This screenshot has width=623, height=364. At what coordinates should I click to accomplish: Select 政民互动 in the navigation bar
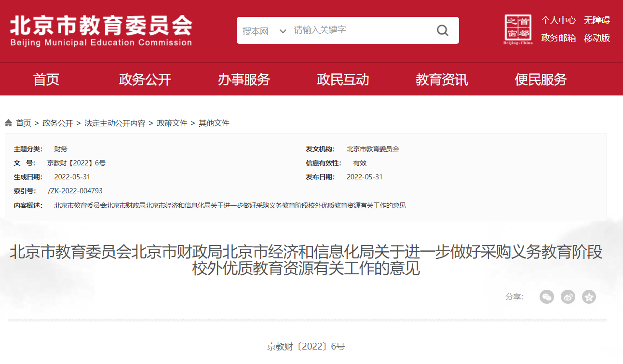pos(343,80)
